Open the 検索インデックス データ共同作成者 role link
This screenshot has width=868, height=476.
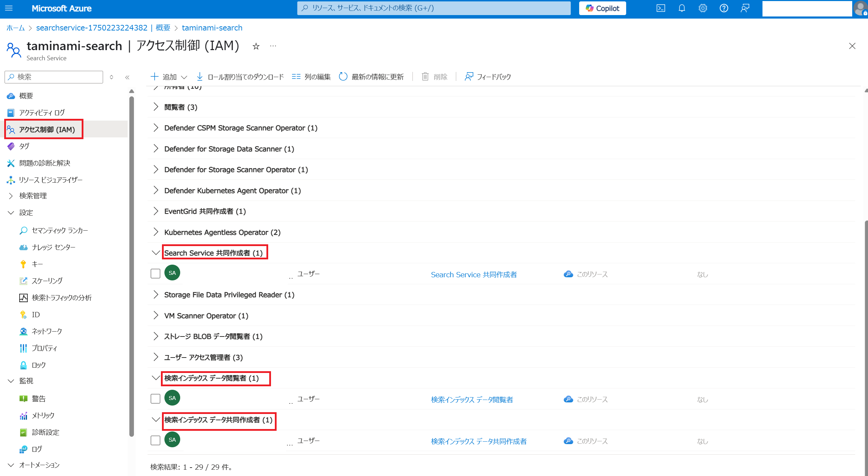click(479, 441)
